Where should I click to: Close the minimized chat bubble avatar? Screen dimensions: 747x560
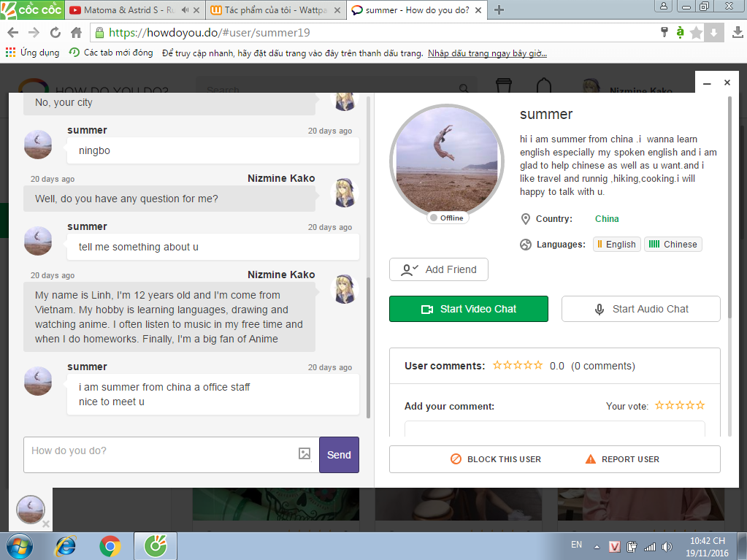pyautogui.click(x=45, y=524)
